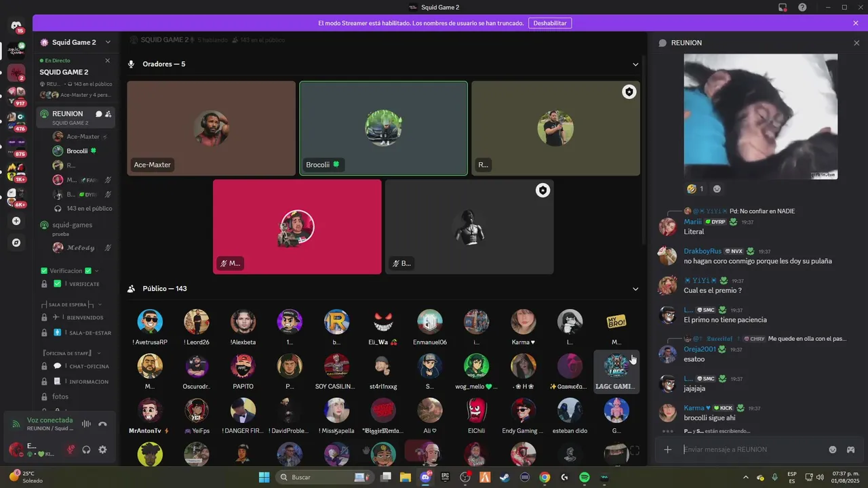Click Oreja2001 username in chat
This screenshot has height=488, width=868.
point(700,349)
